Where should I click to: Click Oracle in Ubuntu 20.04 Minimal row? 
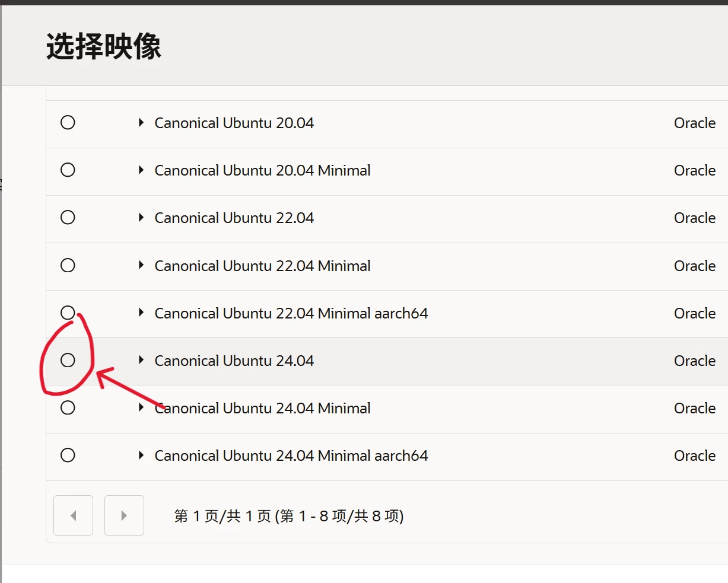tap(695, 170)
